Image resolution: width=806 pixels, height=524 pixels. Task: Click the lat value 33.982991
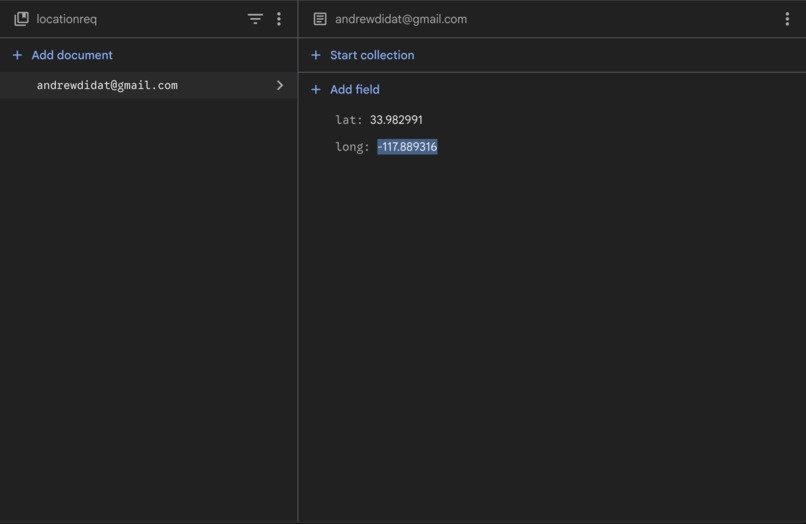396,120
